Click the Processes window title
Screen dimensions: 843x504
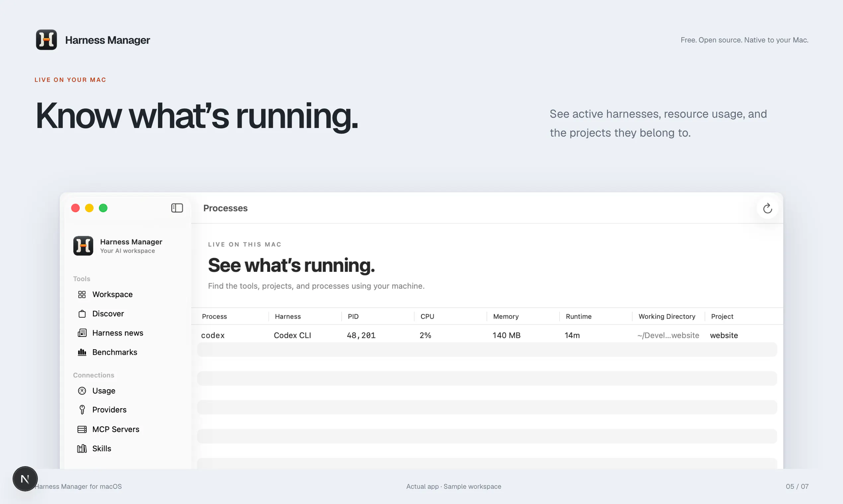point(225,208)
